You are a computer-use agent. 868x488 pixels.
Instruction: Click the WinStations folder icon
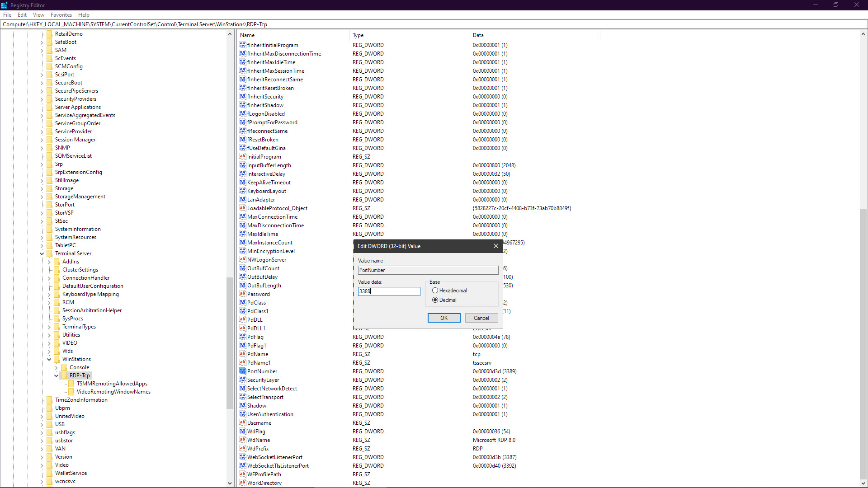(x=57, y=359)
